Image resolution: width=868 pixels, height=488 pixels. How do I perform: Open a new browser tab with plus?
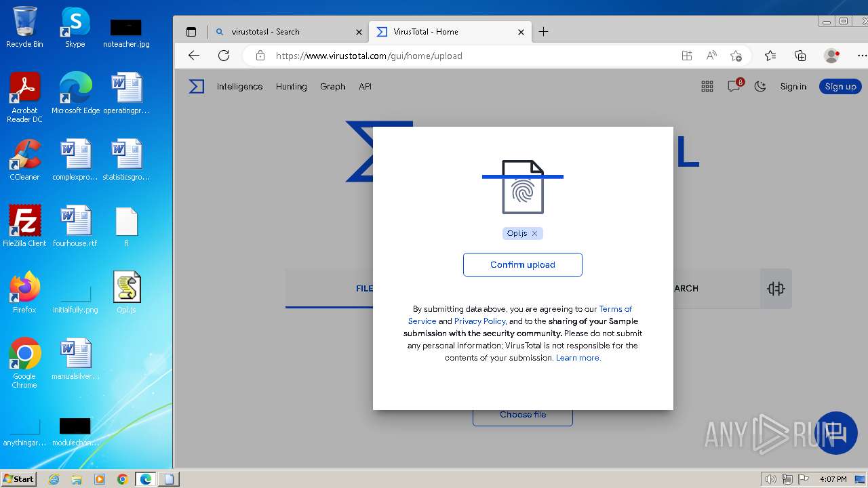(x=543, y=31)
